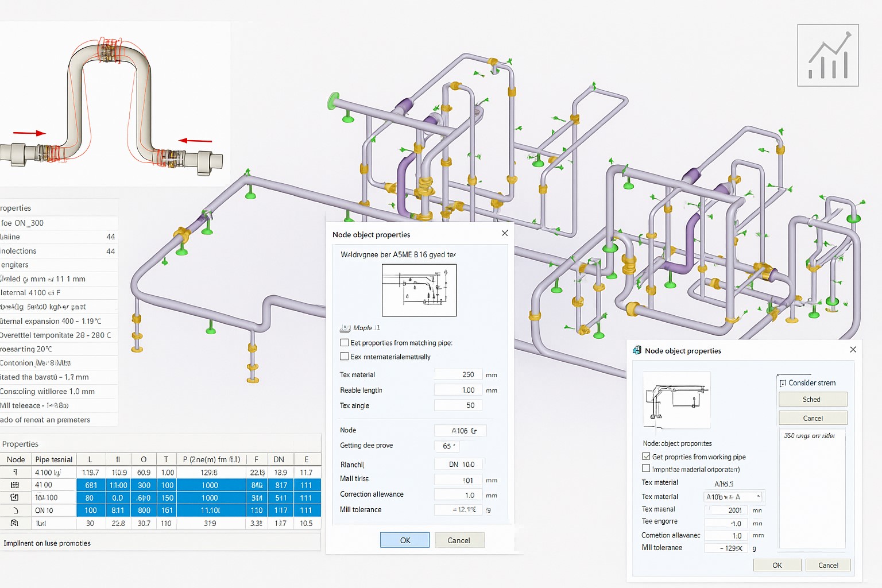This screenshot has width=882, height=588.
Task: Click the node icon in the ON 10 row
Action: pyautogui.click(x=15, y=510)
